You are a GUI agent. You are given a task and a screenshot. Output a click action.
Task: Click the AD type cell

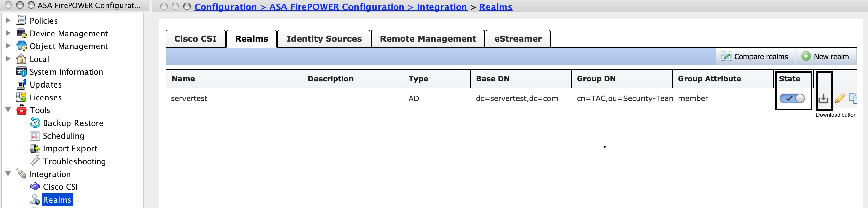click(x=414, y=98)
